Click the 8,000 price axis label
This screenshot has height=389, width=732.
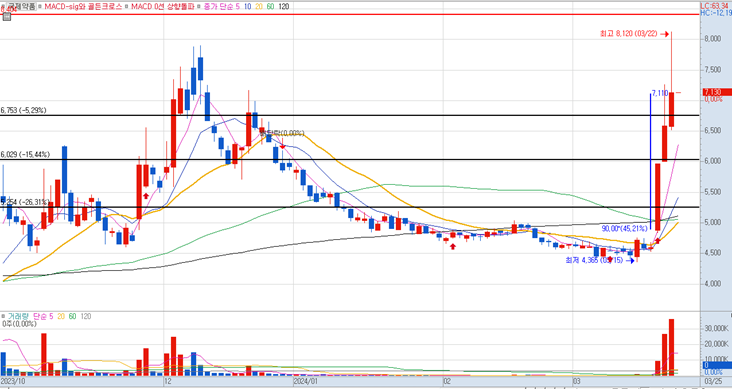(x=714, y=39)
